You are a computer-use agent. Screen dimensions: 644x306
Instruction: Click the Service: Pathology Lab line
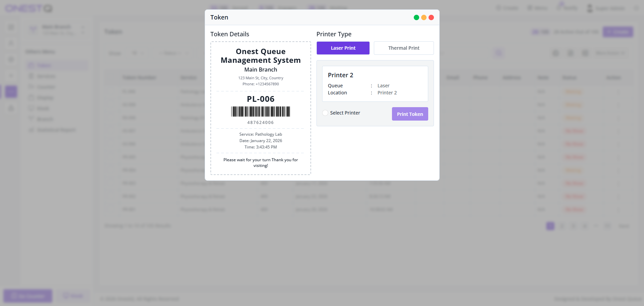point(260,134)
